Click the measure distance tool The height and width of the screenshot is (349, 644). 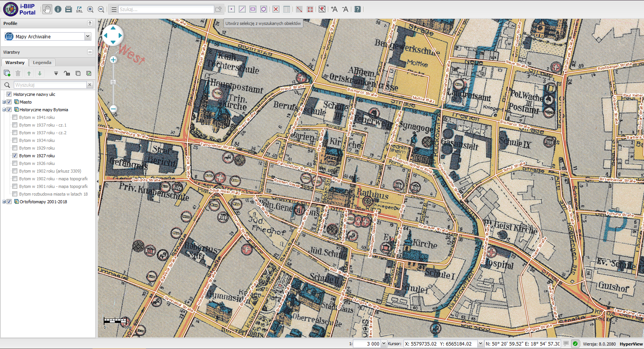pos(299,9)
